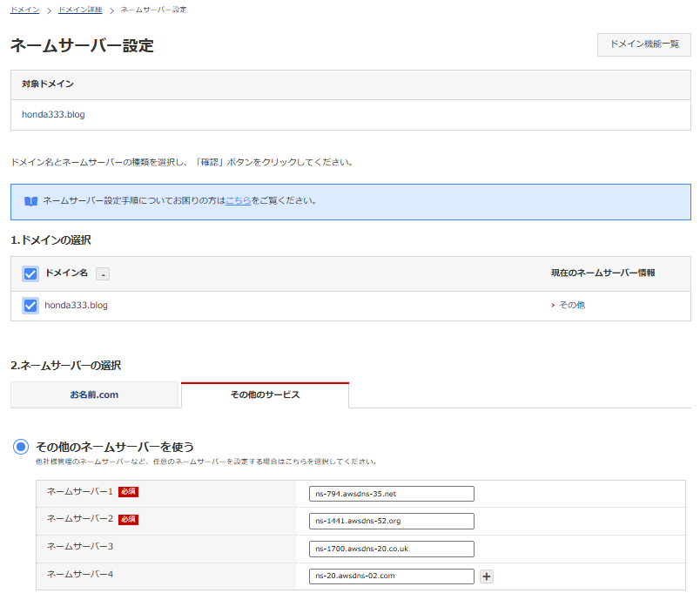Click the ネームサーバー2 input field
The image size is (700, 600).
click(392, 521)
